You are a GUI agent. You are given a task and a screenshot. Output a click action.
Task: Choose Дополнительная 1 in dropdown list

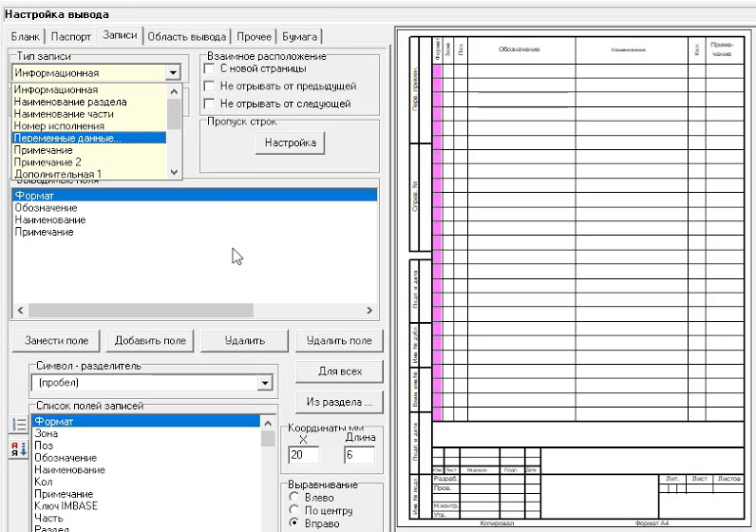tap(89, 174)
